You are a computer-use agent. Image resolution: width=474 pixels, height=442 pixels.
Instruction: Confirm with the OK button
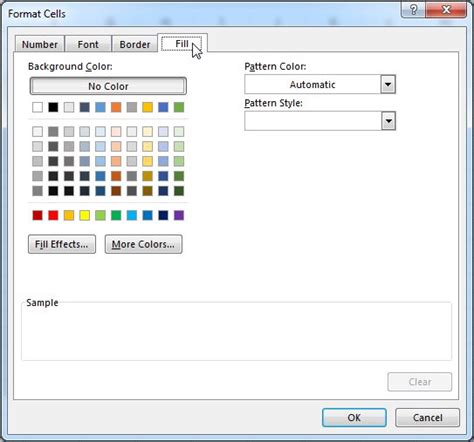coord(354,417)
